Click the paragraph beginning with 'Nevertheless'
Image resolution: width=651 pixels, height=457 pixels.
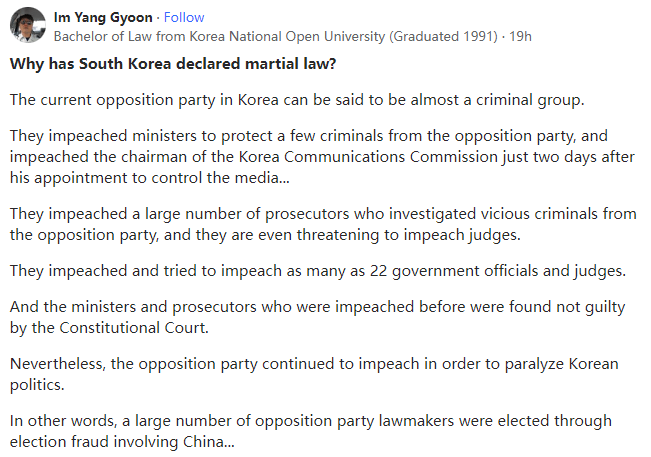314,374
